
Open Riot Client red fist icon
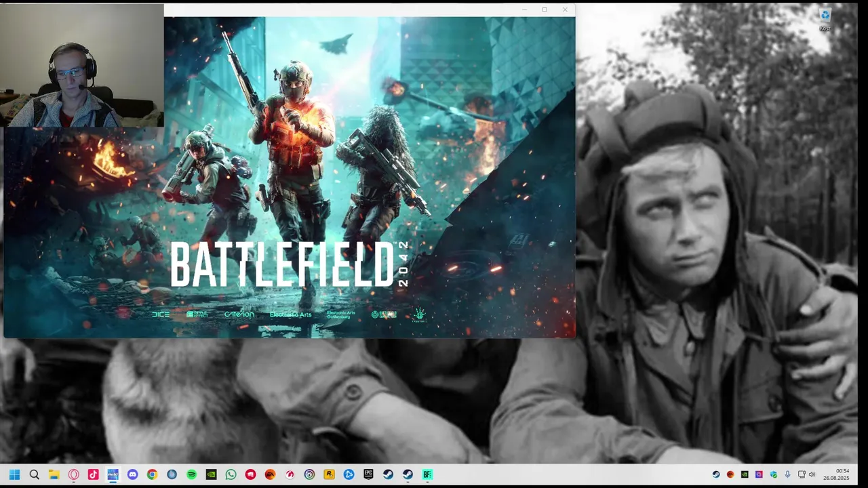pos(250,474)
